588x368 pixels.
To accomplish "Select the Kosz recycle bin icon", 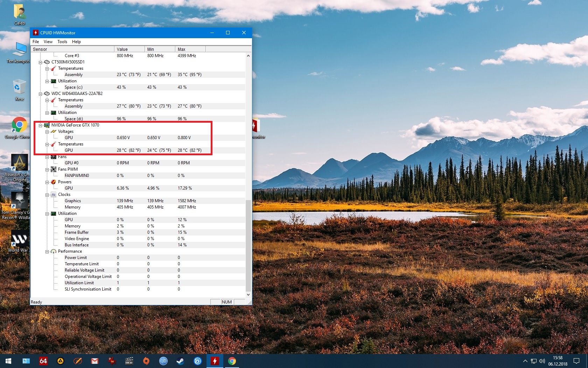I will (x=20, y=90).
